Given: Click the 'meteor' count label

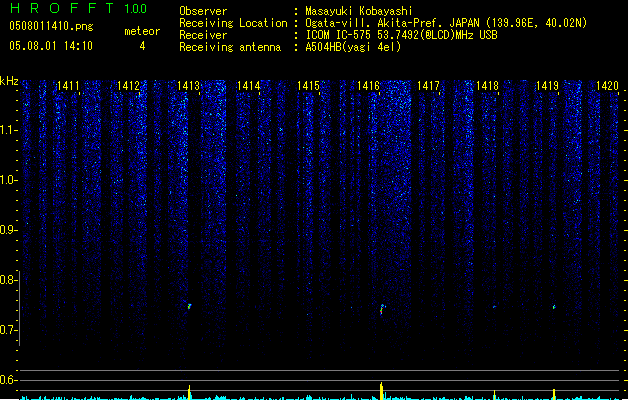Looking at the screenshot, I should tap(142, 31).
